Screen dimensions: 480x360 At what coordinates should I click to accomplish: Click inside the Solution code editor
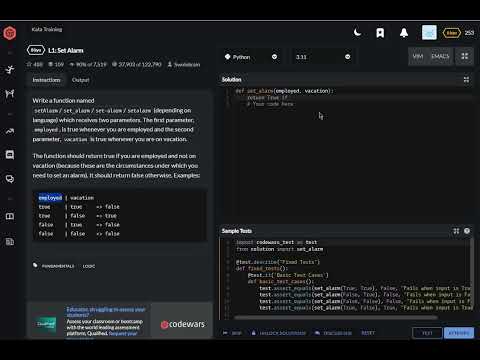[x=347, y=152]
